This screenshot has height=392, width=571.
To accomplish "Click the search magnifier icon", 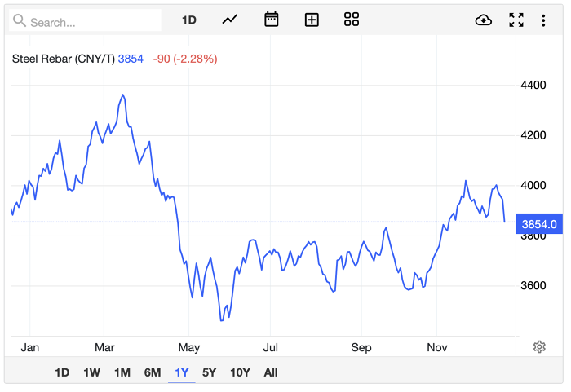I will tap(20, 20).
